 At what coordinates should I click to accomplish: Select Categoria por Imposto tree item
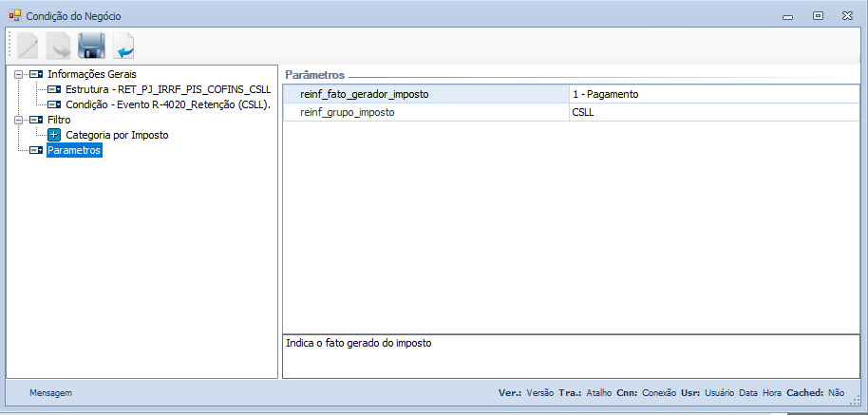point(118,135)
